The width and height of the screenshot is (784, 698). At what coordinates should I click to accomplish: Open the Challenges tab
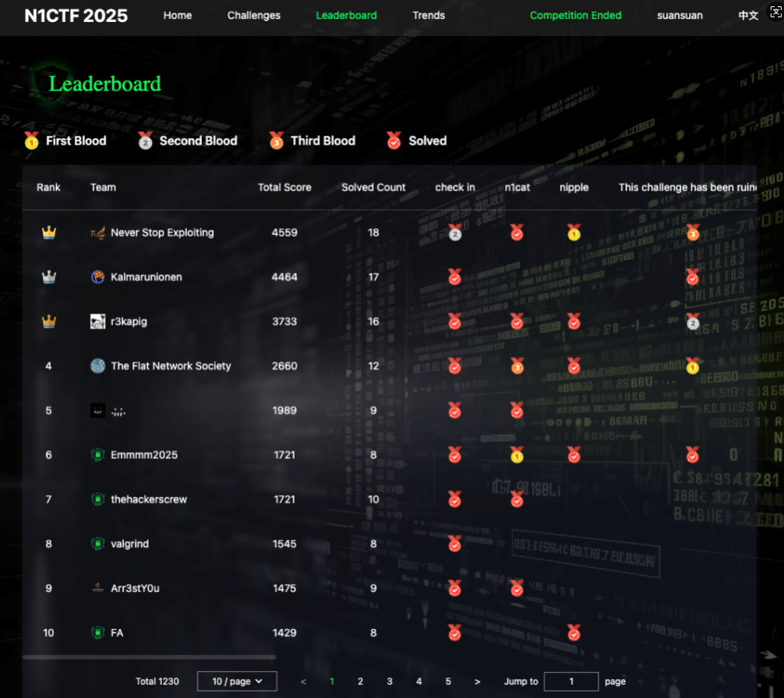pyautogui.click(x=254, y=15)
